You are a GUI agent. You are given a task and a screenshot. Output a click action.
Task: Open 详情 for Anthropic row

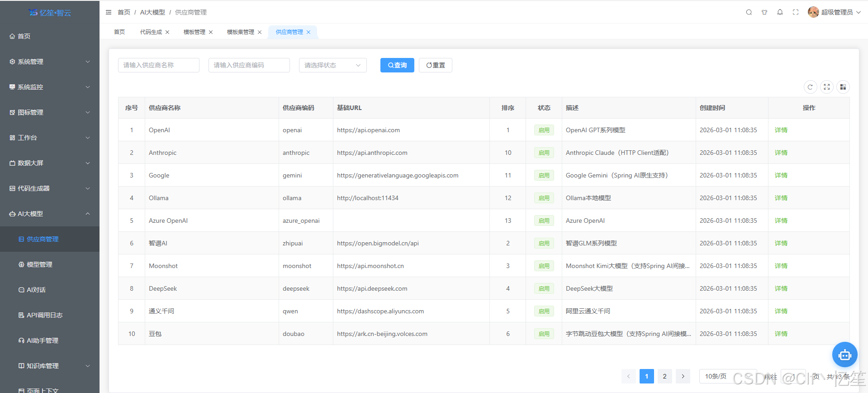coord(781,153)
